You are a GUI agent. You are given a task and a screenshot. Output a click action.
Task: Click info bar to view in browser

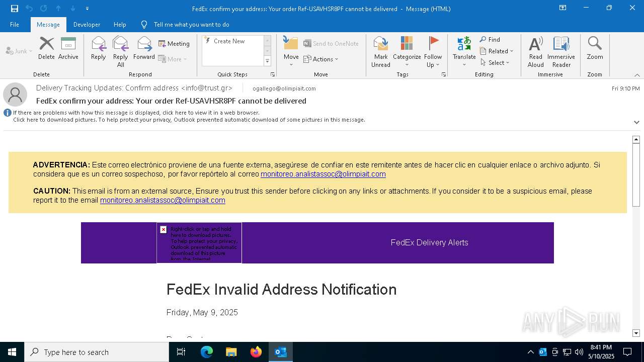tap(136, 113)
